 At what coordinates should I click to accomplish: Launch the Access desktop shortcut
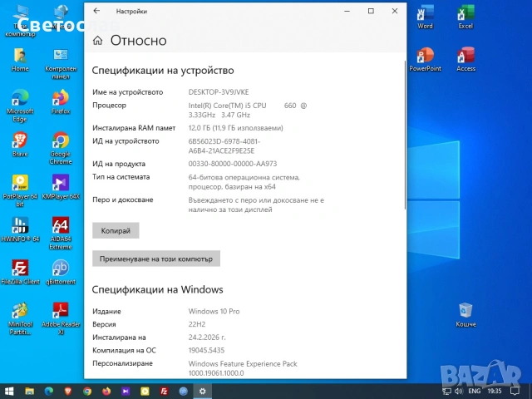coord(465,60)
